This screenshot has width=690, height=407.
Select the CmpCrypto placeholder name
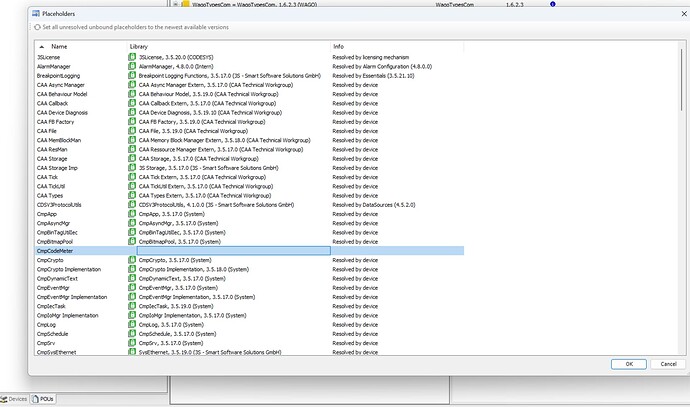point(50,260)
